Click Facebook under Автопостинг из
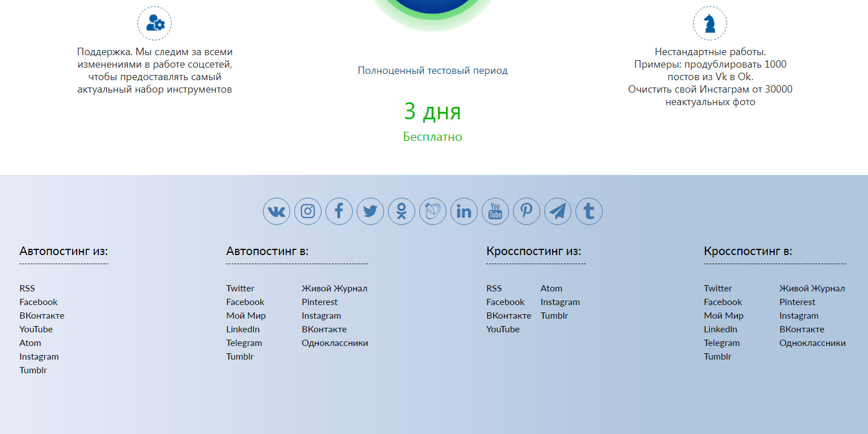 (39, 302)
